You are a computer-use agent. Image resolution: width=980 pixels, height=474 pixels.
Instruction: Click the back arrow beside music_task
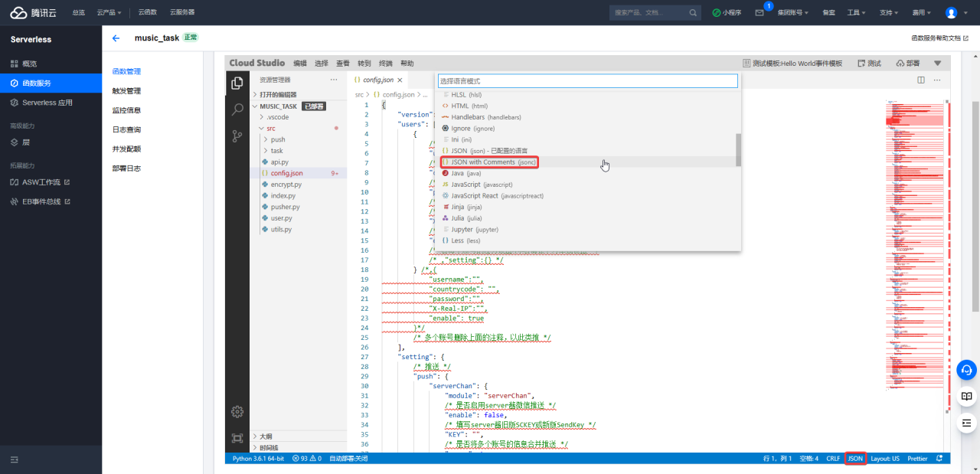tap(116, 38)
